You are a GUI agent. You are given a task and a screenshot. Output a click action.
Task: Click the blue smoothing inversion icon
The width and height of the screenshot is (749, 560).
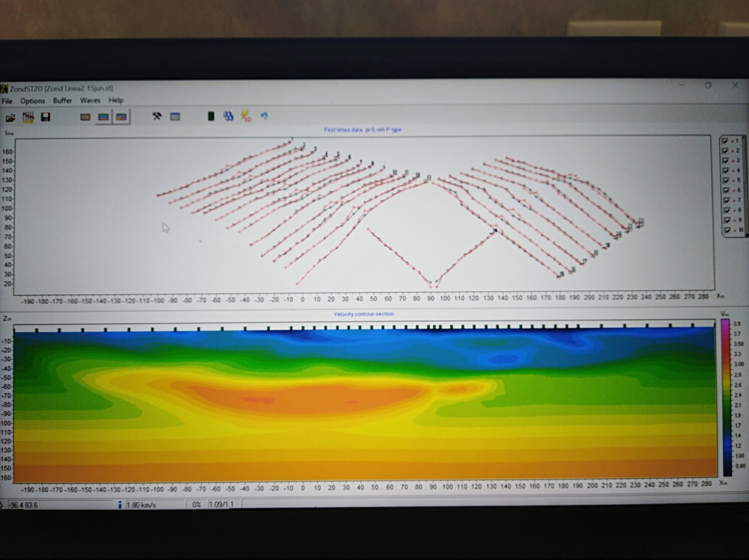(229, 116)
